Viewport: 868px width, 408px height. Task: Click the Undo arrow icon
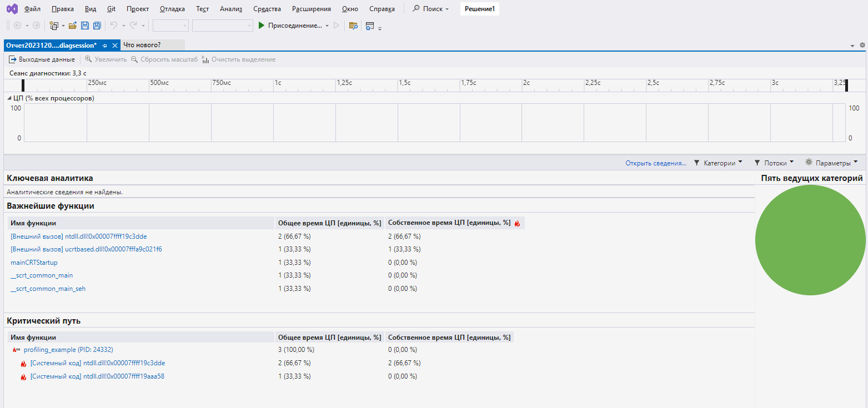(x=113, y=26)
